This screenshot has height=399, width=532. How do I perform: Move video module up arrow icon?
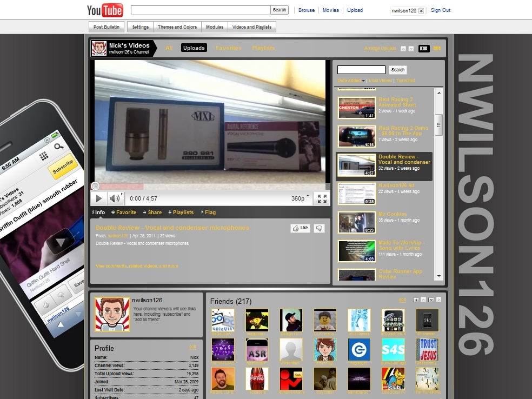[x=403, y=49]
